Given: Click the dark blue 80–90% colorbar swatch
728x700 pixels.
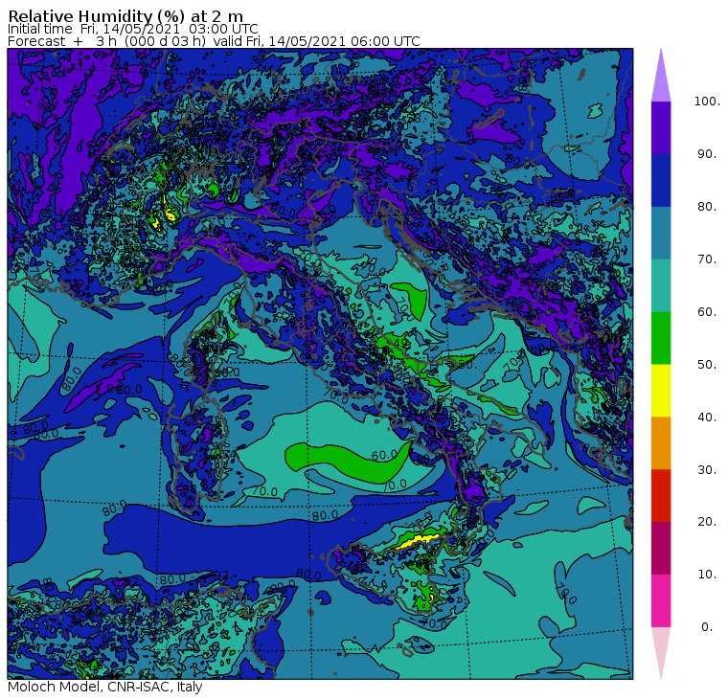Looking at the screenshot, I should (x=661, y=181).
